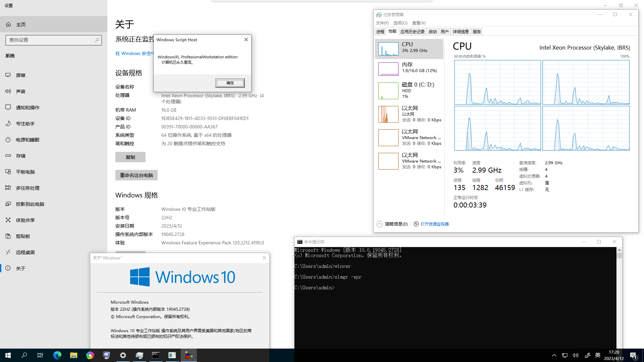Switch to the 用户 tab in Task Manager
Screen dimensions: 644x362
click(x=445, y=32)
